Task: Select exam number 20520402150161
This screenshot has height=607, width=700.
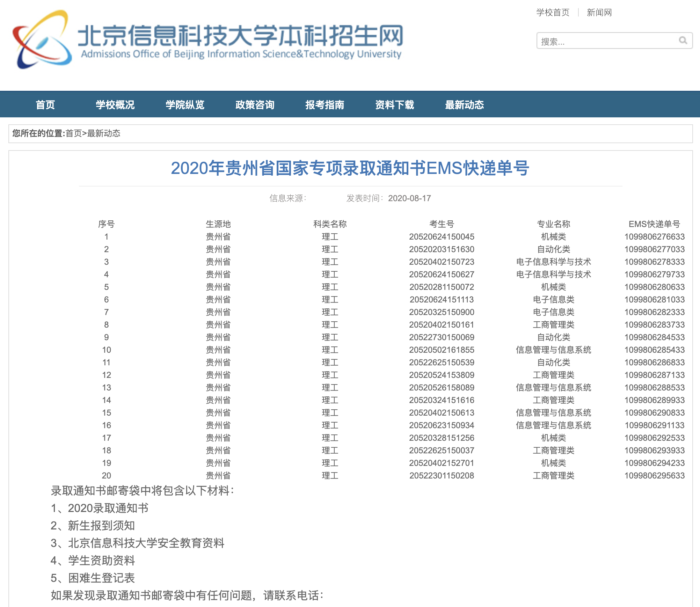Action: tap(442, 324)
